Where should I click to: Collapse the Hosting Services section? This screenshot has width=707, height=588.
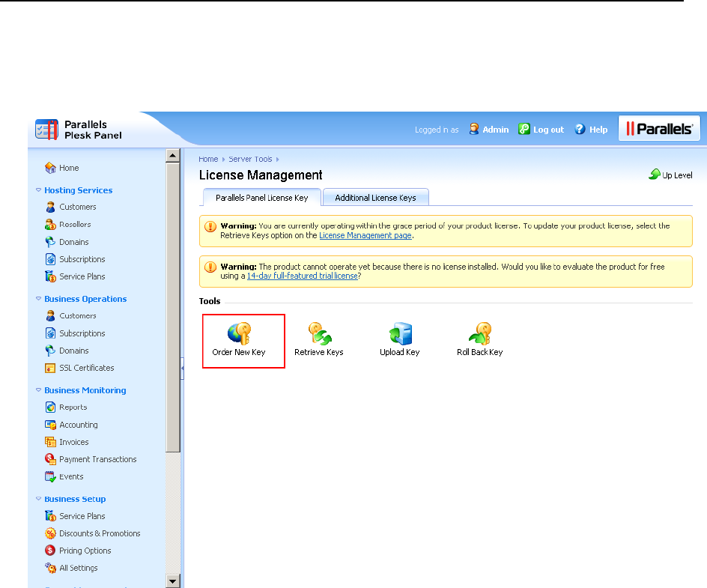point(39,190)
